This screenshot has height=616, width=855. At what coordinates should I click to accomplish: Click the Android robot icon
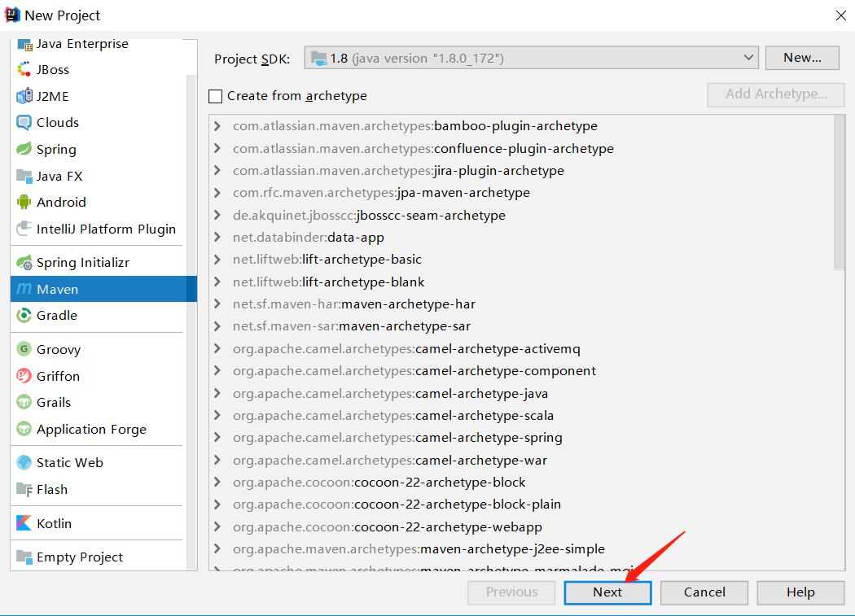24,203
